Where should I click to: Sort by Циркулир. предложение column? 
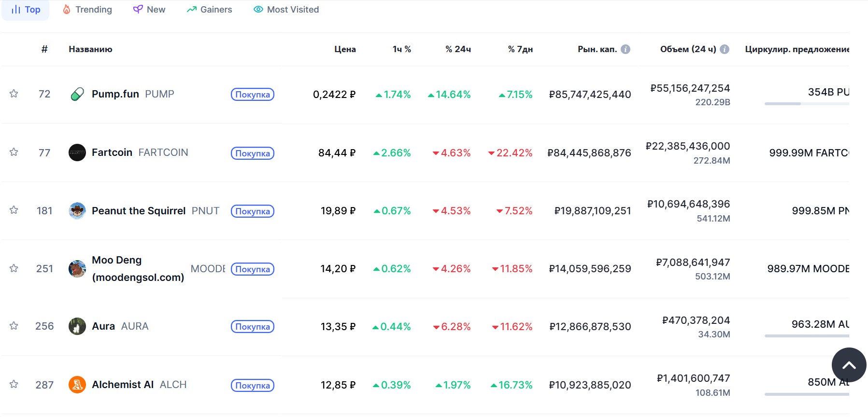pyautogui.click(x=797, y=49)
